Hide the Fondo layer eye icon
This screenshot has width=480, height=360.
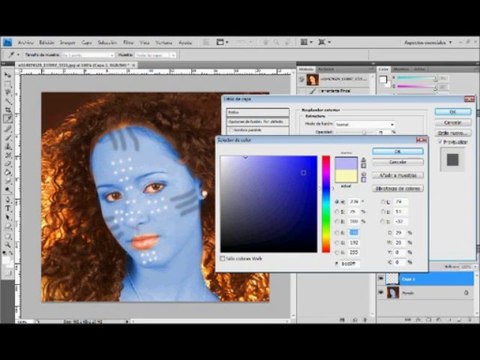coord(381,292)
